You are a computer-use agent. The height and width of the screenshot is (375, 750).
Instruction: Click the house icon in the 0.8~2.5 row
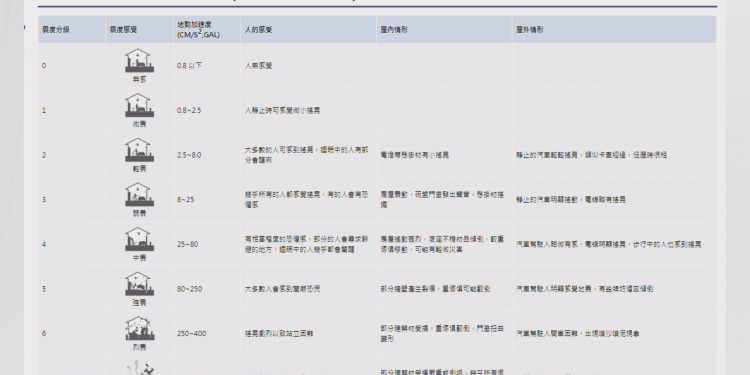click(139, 105)
